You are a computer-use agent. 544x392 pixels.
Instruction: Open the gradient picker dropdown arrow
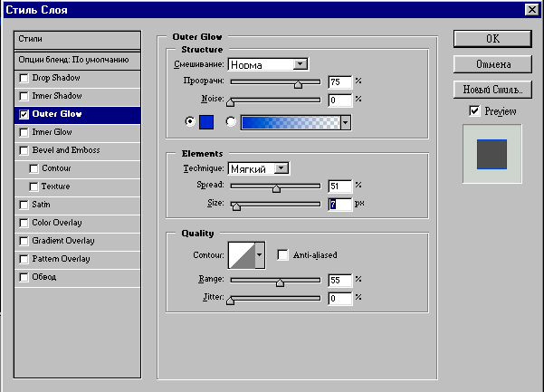coord(346,123)
